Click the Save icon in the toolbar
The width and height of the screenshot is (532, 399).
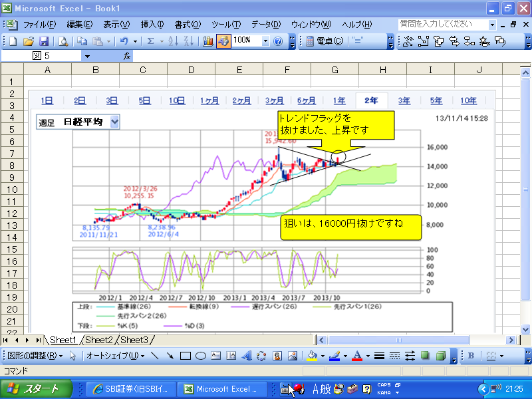pos(44,41)
